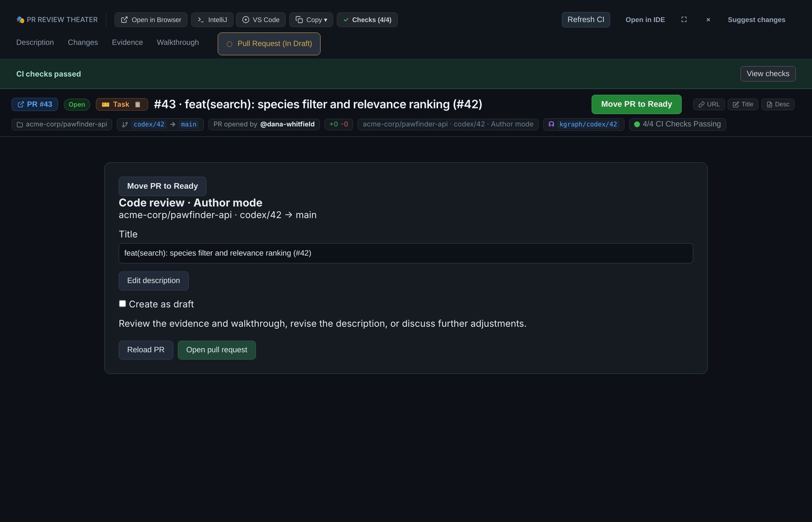The image size is (812, 522).
Task: Click headset icon beside kgraph/codex/42
Action: tap(552, 124)
